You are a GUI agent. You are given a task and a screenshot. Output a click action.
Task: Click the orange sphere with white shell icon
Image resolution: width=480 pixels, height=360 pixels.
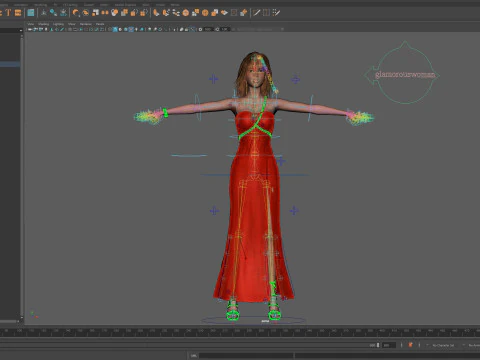pyautogui.click(x=115, y=13)
